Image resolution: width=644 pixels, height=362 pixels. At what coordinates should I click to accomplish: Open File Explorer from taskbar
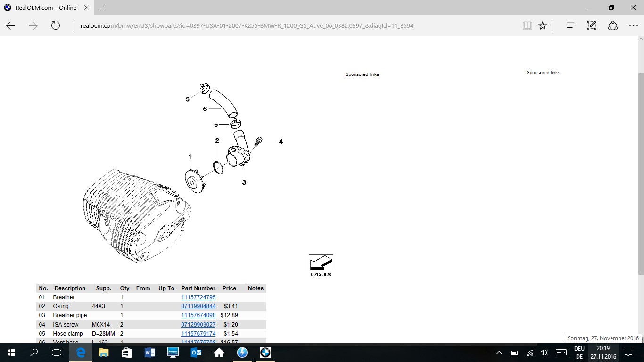pyautogui.click(x=104, y=353)
